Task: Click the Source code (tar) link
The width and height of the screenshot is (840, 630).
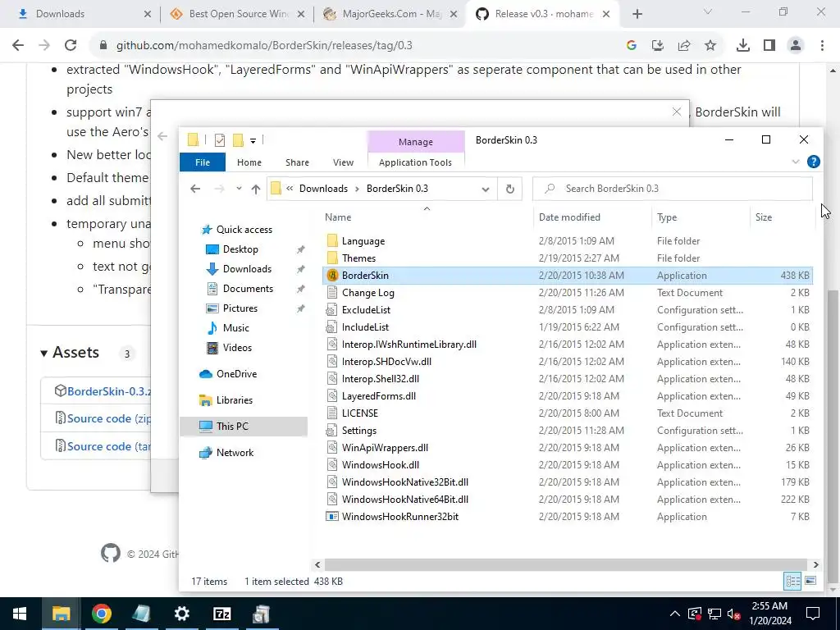Action: click(109, 446)
